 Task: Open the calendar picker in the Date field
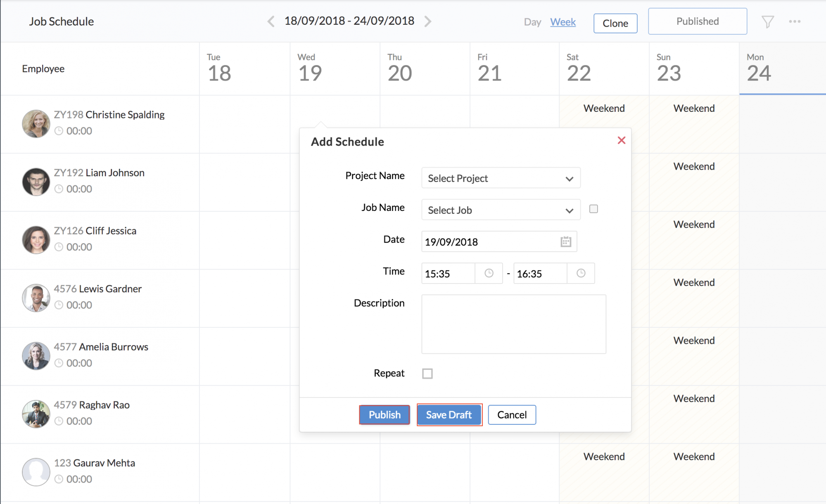565,241
